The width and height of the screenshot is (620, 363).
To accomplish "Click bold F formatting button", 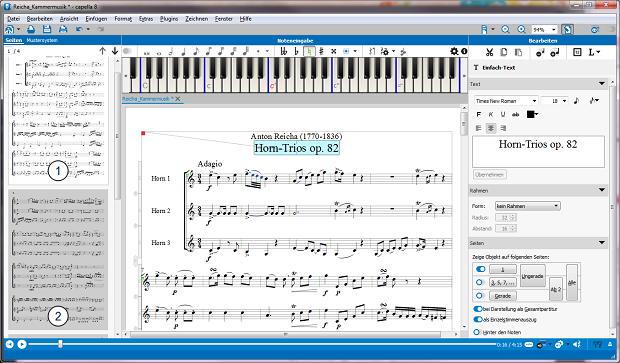I will click(x=479, y=114).
